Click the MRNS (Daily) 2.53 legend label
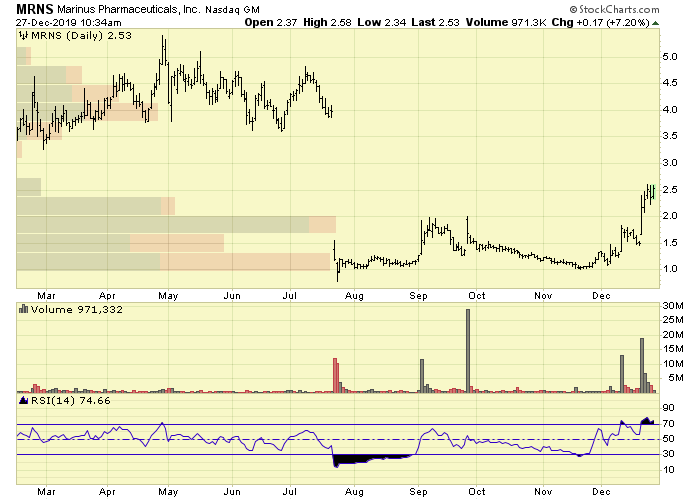The height and width of the screenshot is (500, 700). (x=81, y=36)
